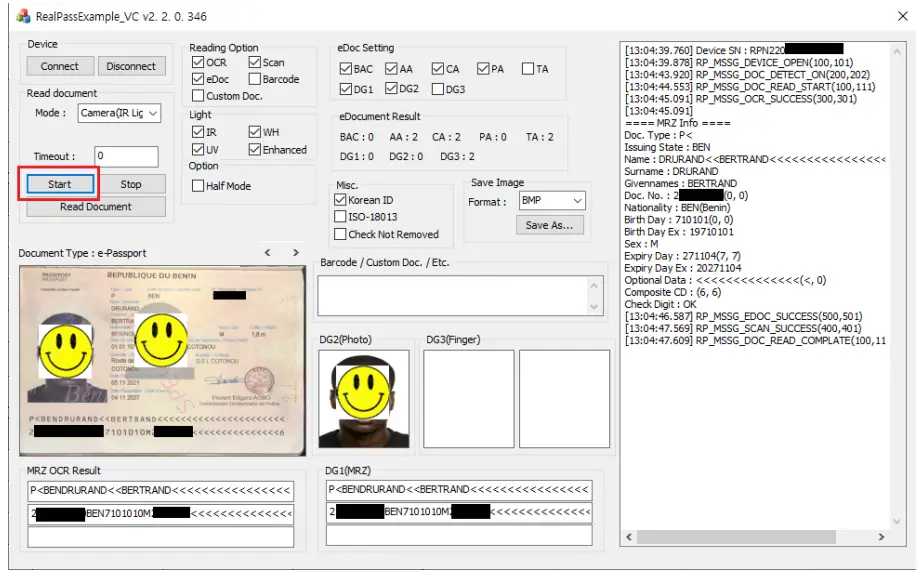Click the Start button to begin reading
This screenshot has width=923, height=576.
[x=59, y=184]
